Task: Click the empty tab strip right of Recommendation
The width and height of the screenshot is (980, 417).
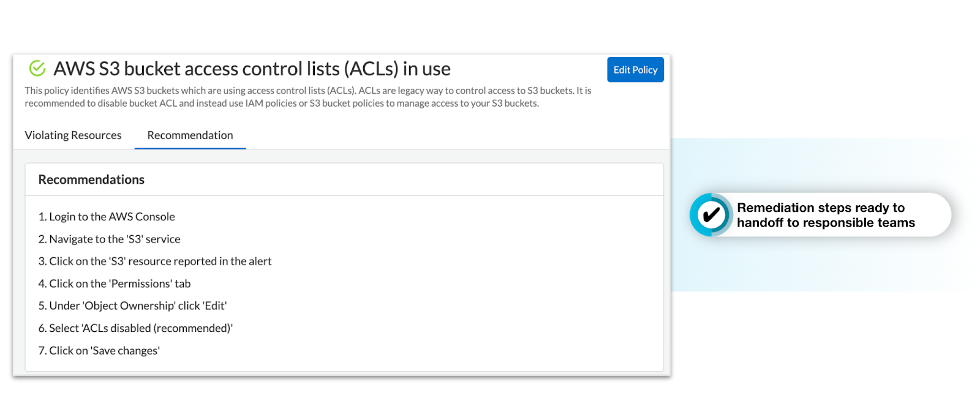Action: (x=453, y=135)
